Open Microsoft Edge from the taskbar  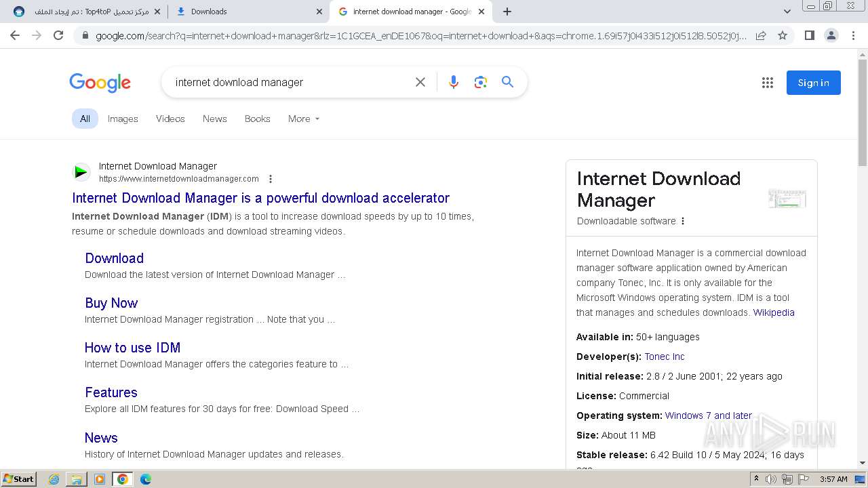145,479
